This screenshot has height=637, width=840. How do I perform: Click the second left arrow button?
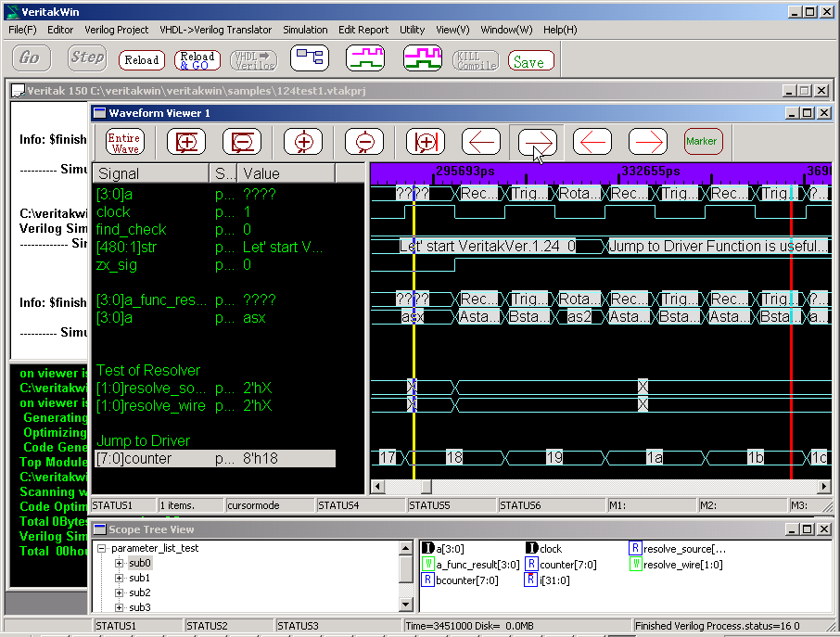point(592,142)
